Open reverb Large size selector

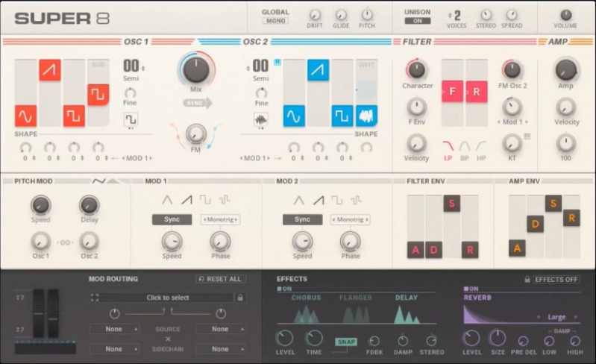557,317
